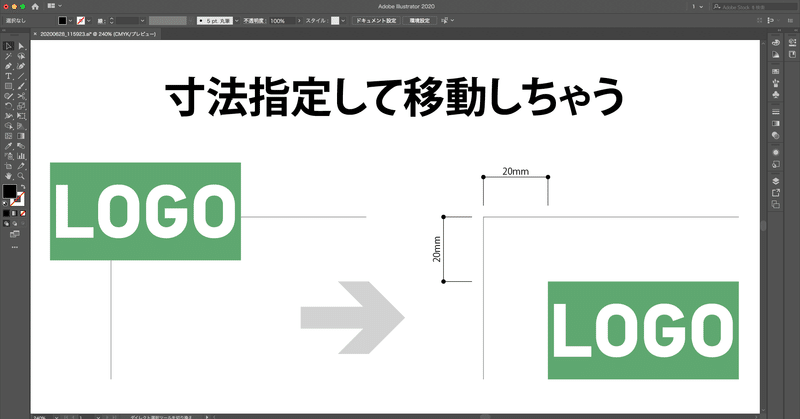The width and height of the screenshot is (800, 419).
Task: Open the Layers panel
Action: (776, 181)
